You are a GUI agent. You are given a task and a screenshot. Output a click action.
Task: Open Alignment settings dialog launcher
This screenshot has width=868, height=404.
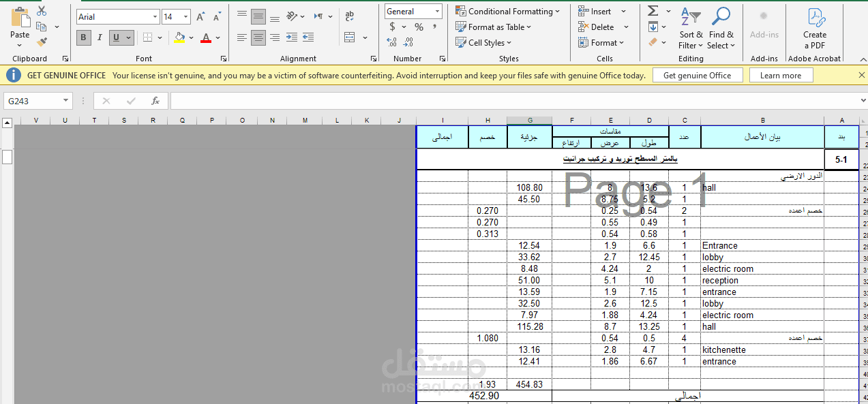pyautogui.click(x=374, y=59)
